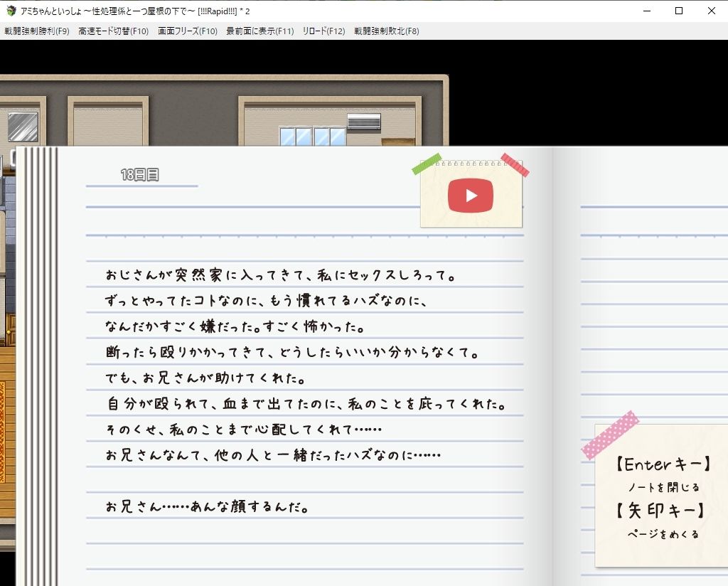Click the game's app icon in the title bar

11,11
